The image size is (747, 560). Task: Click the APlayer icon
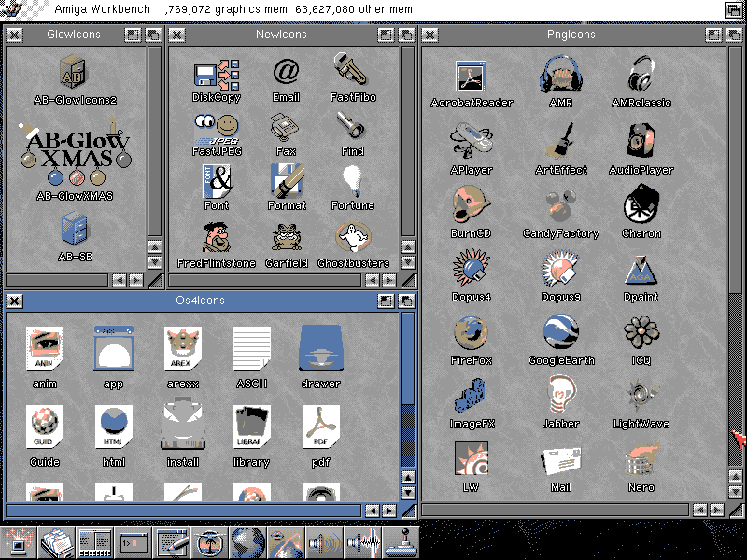[471, 140]
